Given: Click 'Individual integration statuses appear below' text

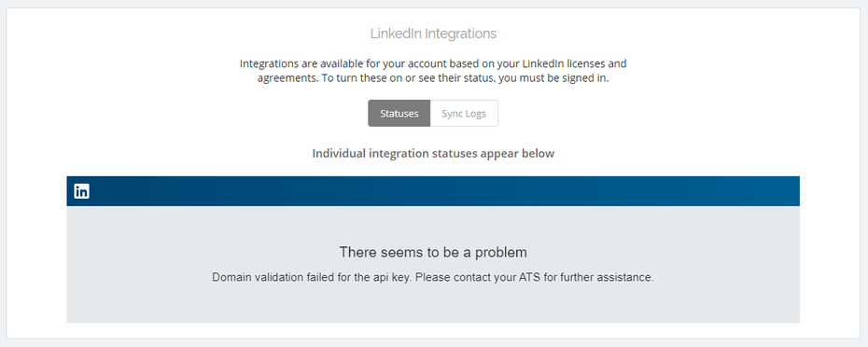Looking at the screenshot, I should coord(433,153).
